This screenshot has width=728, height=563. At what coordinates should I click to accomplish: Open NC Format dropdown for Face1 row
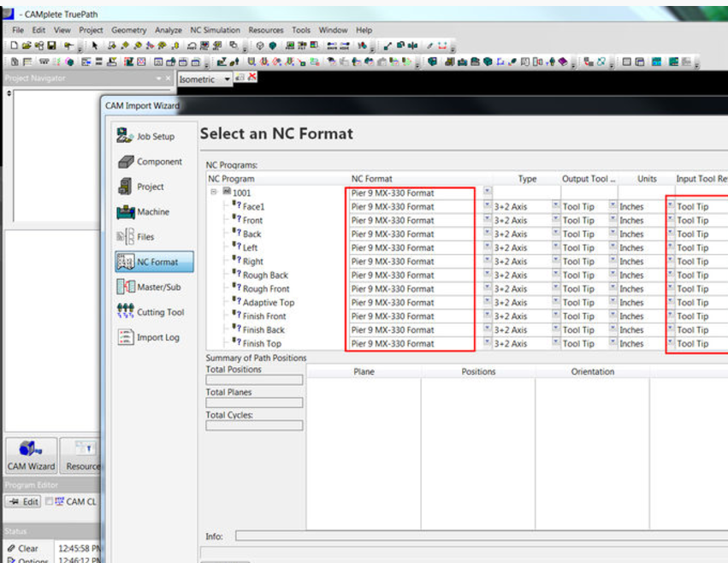click(487, 204)
